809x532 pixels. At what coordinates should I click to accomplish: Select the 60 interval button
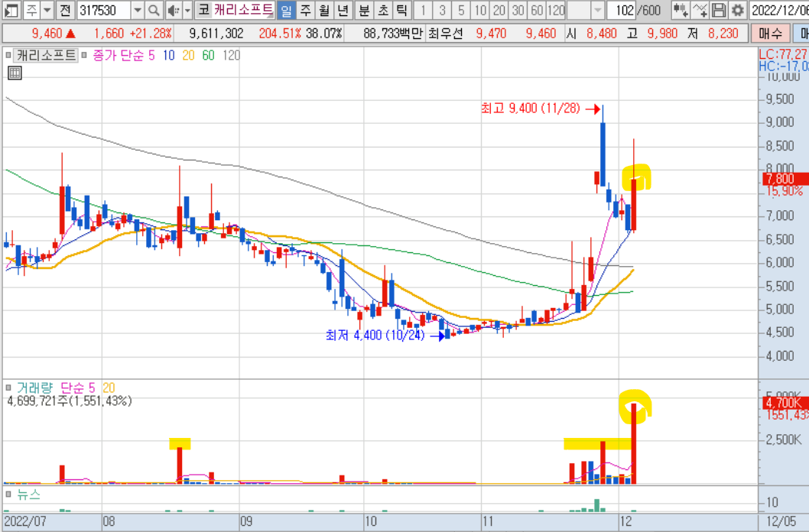tap(537, 10)
